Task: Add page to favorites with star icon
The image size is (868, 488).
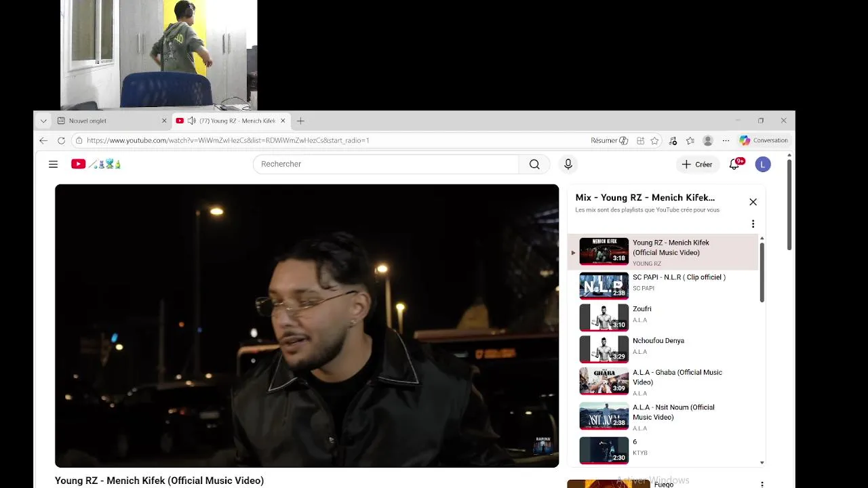Action: 654,140
